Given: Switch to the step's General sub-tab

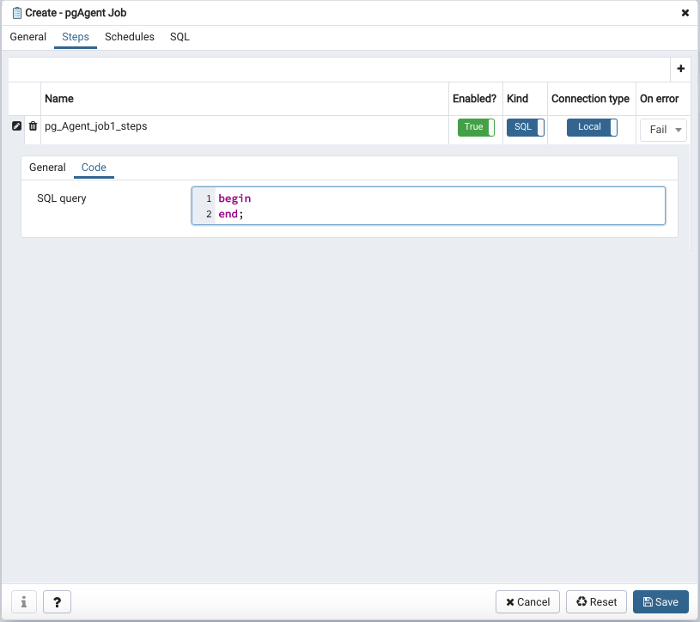Looking at the screenshot, I should [x=47, y=167].
